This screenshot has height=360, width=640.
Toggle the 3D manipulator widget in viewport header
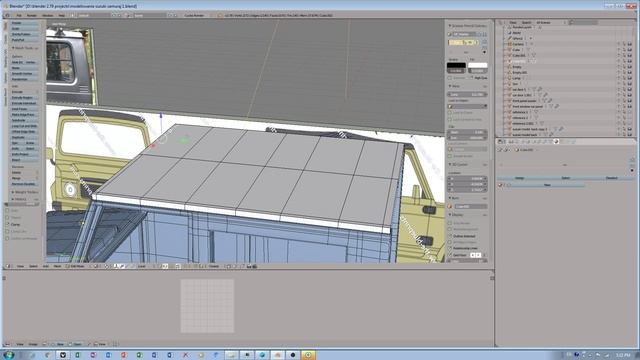click(116, 266)
